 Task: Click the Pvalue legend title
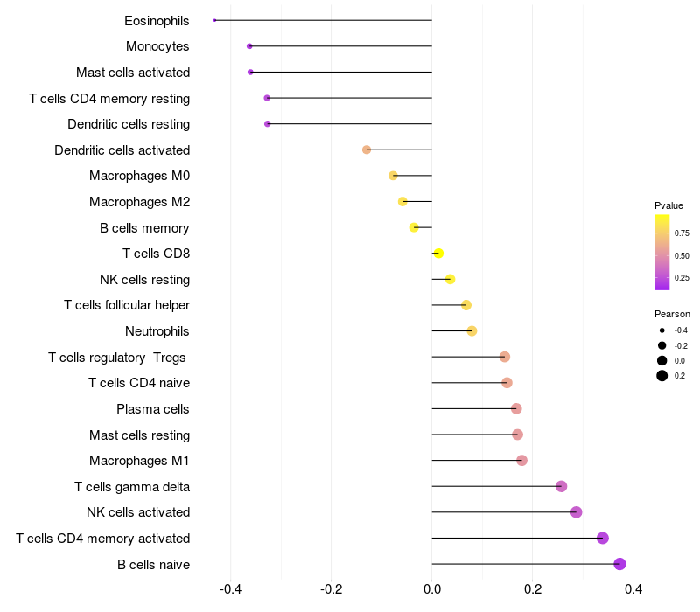tap(669, 205)
